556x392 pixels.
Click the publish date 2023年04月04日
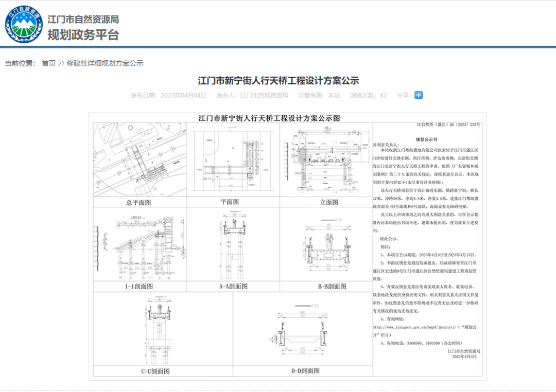pyautogui.click(x=183, y=95)
